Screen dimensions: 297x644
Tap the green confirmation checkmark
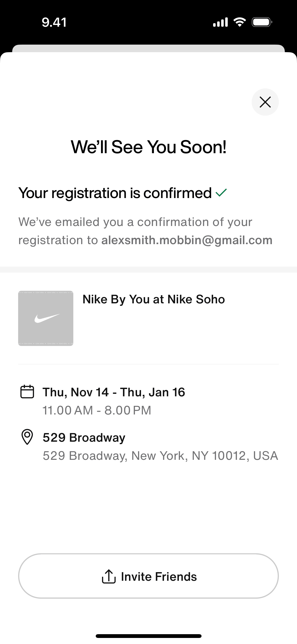point(221,193)
